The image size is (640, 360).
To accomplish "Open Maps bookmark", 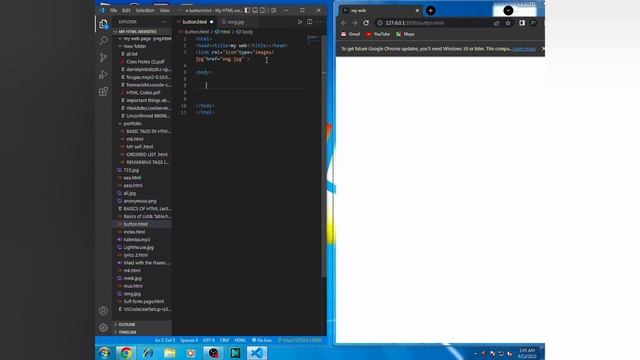I will (x=405, y=34).
